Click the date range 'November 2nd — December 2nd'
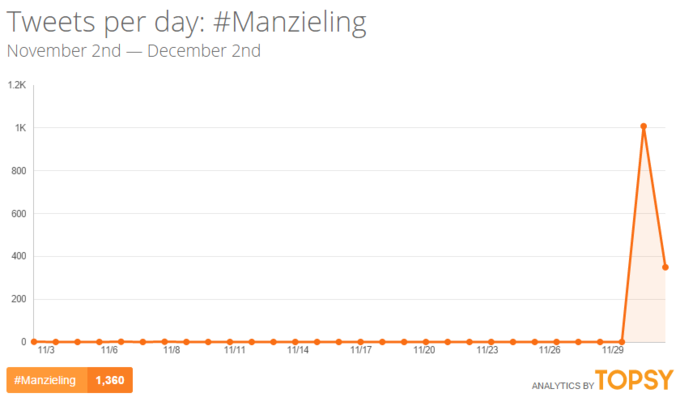Image resolution: width=680 pixels, height=406 pixels. click(134, 51)
